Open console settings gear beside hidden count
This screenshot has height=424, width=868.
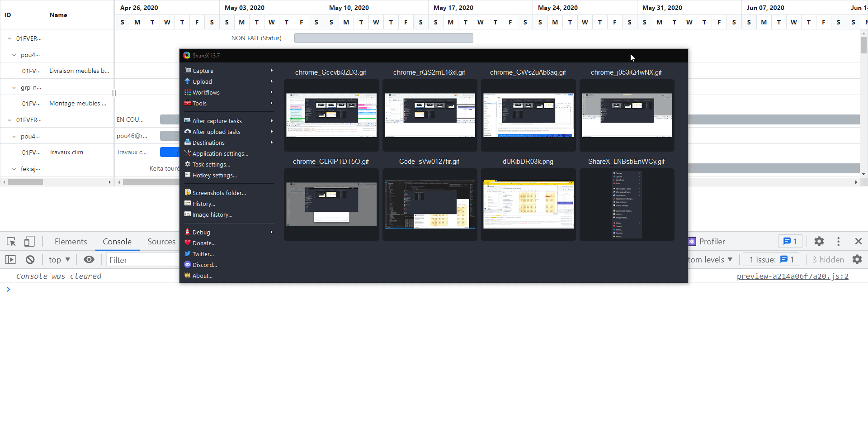click(x=857, y=260)
